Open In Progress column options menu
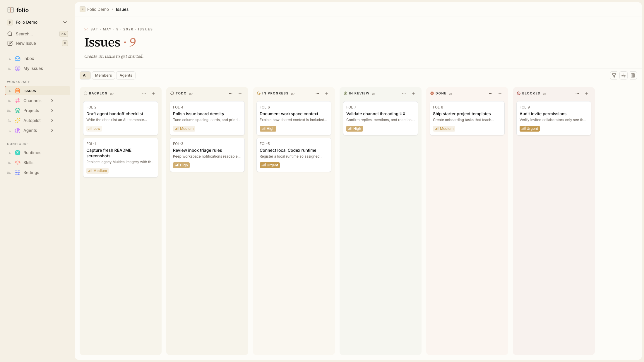 click(x=317, y=94)
